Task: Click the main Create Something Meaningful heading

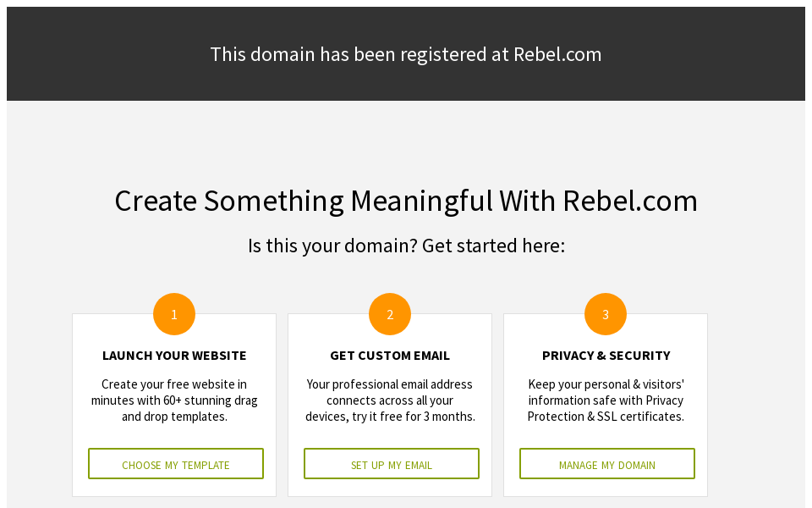Action: click(x=406, y=201)
